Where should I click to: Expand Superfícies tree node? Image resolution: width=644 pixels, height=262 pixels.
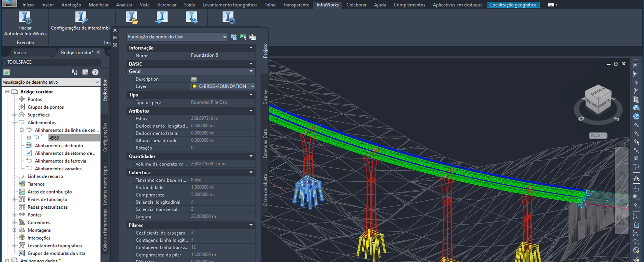[x=14, y=115]
